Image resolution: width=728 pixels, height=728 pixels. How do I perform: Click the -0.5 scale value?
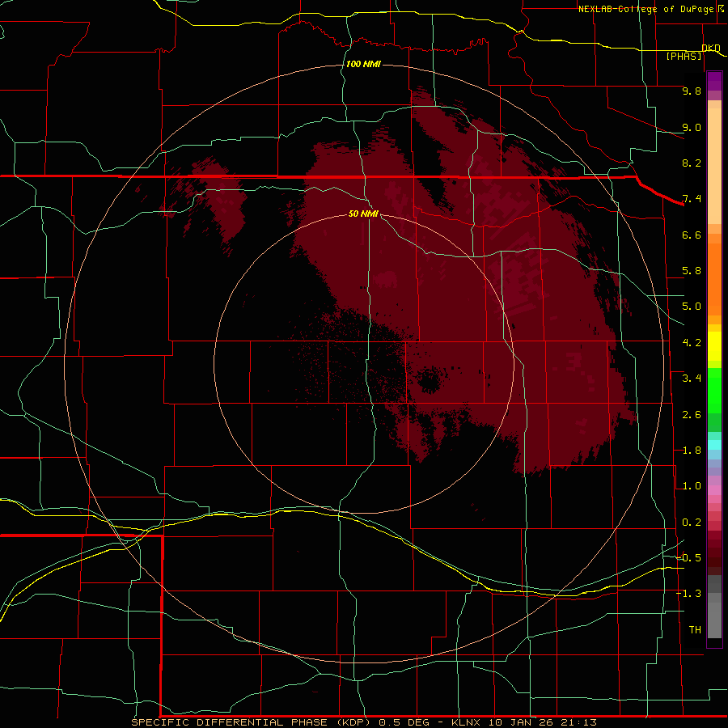(x=688, y=558)
